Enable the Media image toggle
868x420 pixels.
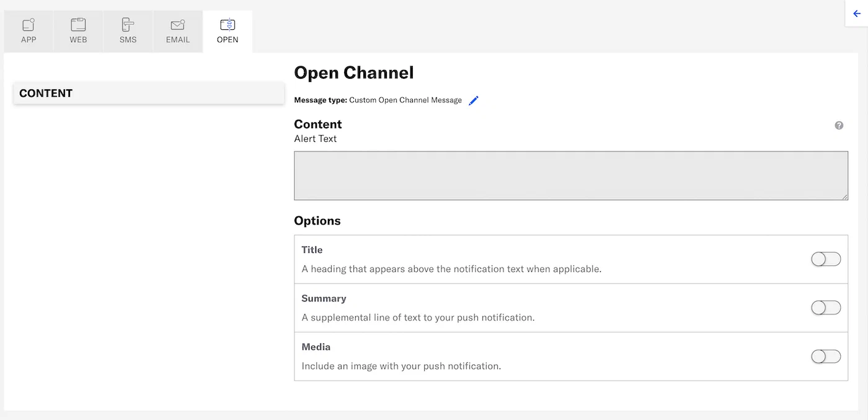(x=825, y=356)
